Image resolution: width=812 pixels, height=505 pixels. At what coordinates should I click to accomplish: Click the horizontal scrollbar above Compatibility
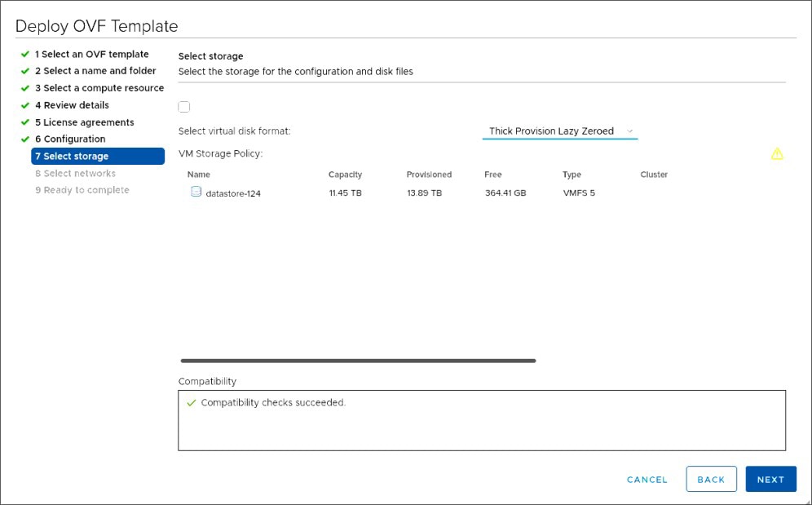point(356,359)
